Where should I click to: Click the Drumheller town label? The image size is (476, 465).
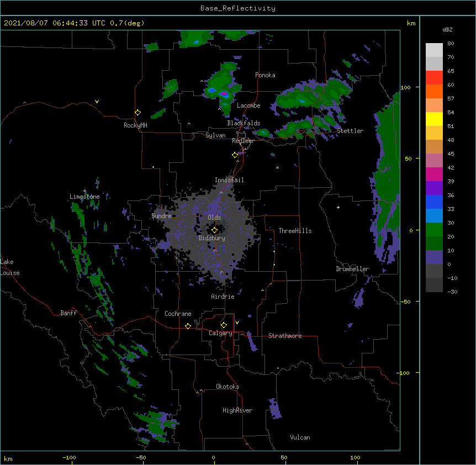(x=352, y=269)
